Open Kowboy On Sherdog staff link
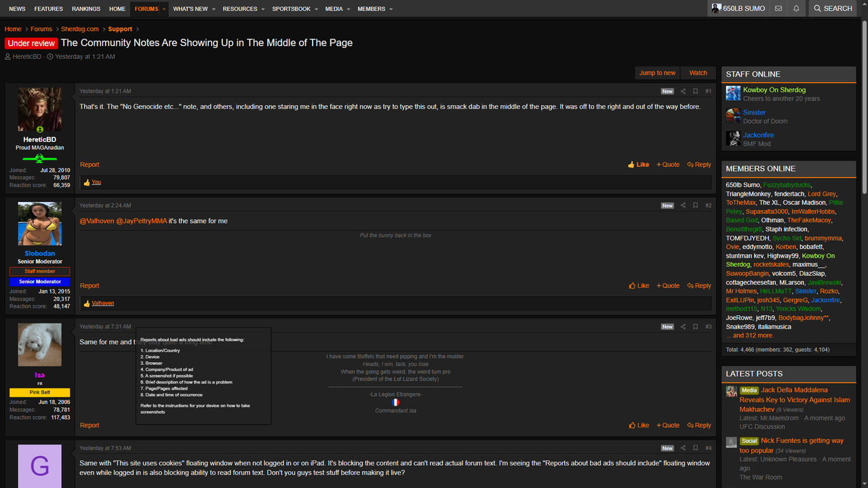The width and height of the screenshot is (868, 488). (774, 90)
